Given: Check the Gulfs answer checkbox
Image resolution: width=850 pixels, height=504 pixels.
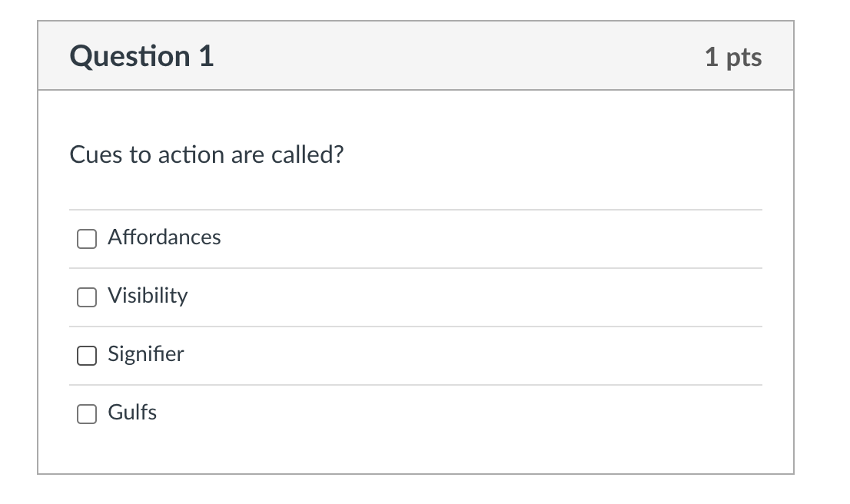Looking at the screenshot, I should tap(86, 413).
